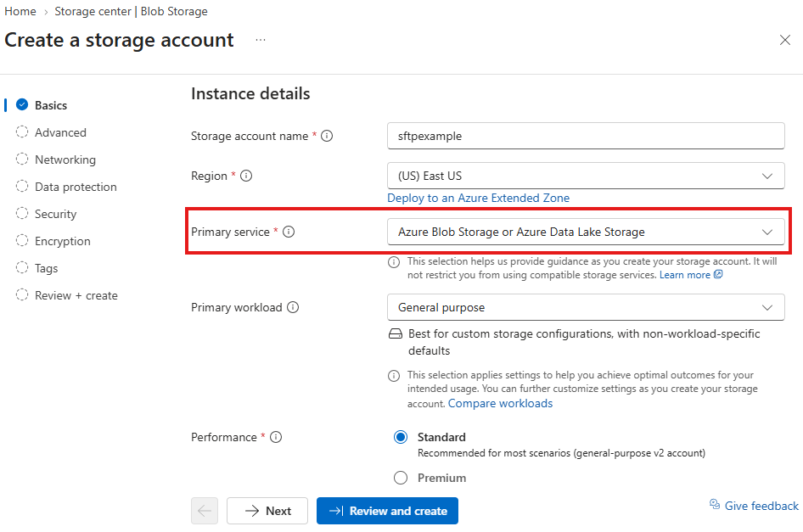
Task: Open the Region dropdown
Action: tap(586, 176)
